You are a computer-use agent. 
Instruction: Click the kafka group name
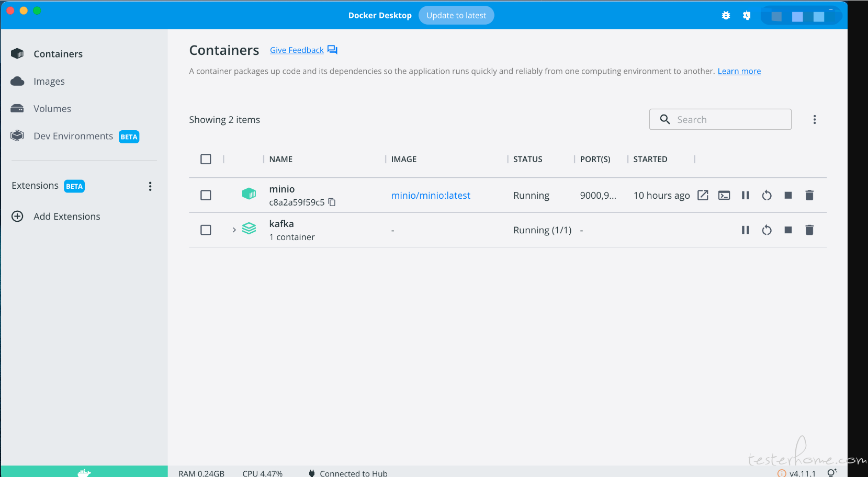pos(281,223)
